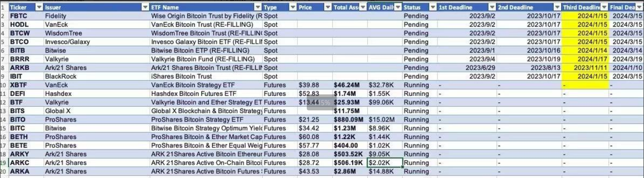Open the Third Deadline filter arrow
Screen dimensions: 644x178
coord(605,8)
